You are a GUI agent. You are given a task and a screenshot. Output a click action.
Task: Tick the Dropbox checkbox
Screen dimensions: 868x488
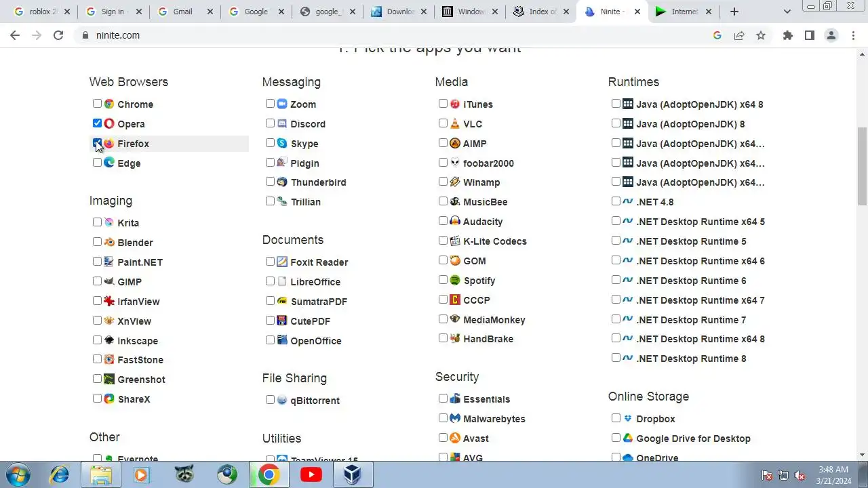[x=616, y=418]
